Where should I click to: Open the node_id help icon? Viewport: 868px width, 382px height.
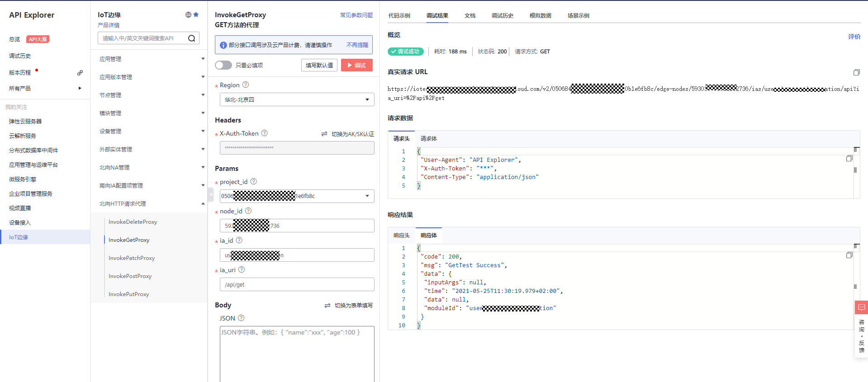coord(248,211)
